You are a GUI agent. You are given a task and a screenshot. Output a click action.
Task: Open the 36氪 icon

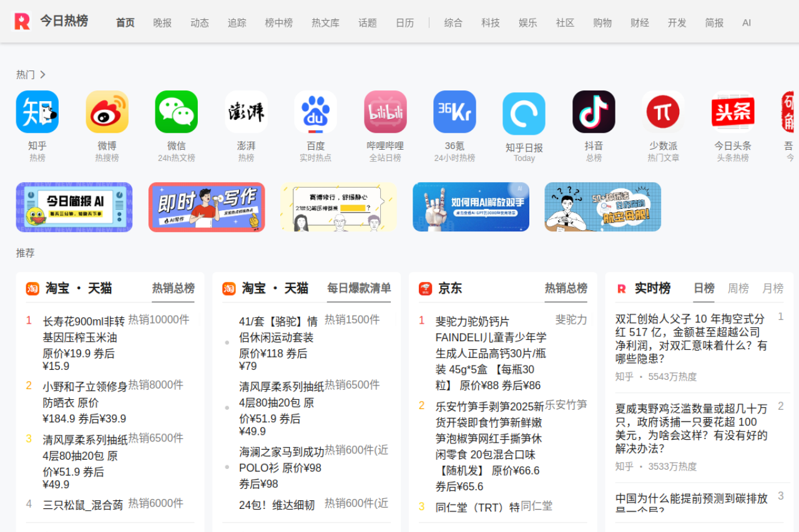pos(455,112)
